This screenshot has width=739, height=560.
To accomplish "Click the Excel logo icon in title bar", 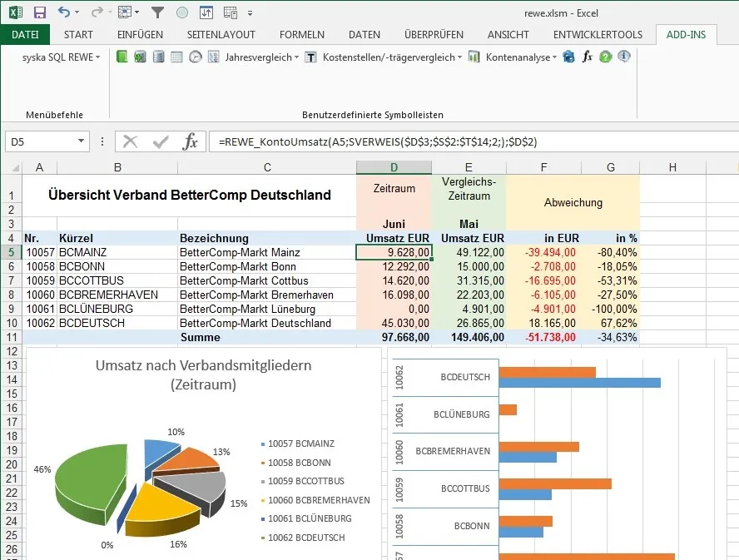I will coord(16,12).
